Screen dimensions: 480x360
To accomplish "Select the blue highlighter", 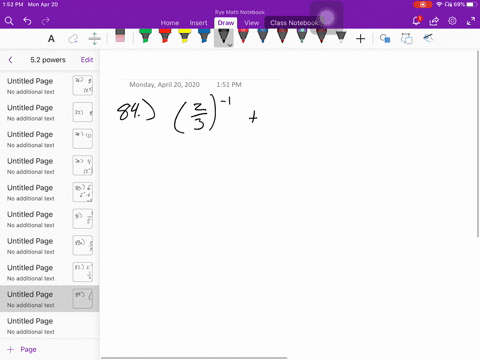I will point(204,36).
